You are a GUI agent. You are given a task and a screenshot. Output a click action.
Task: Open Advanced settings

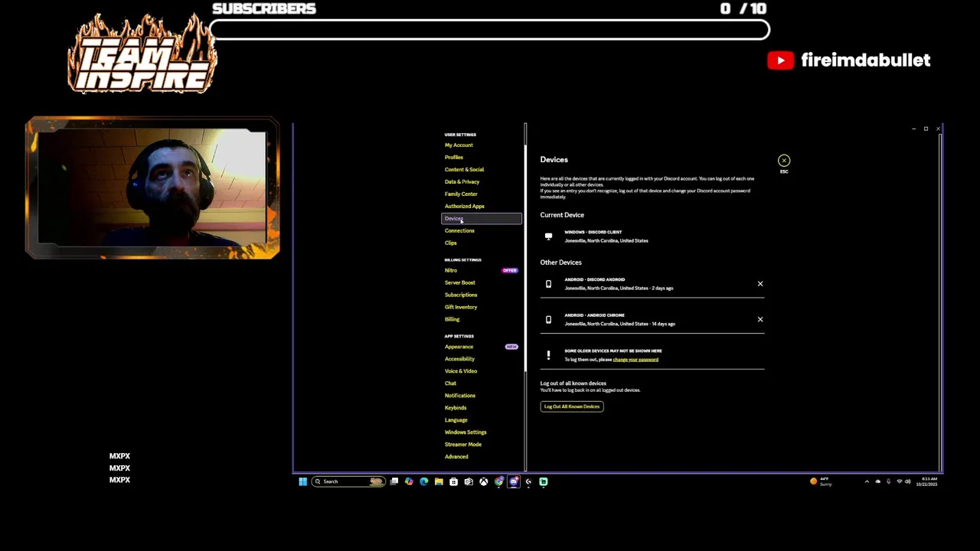point(456,457)
